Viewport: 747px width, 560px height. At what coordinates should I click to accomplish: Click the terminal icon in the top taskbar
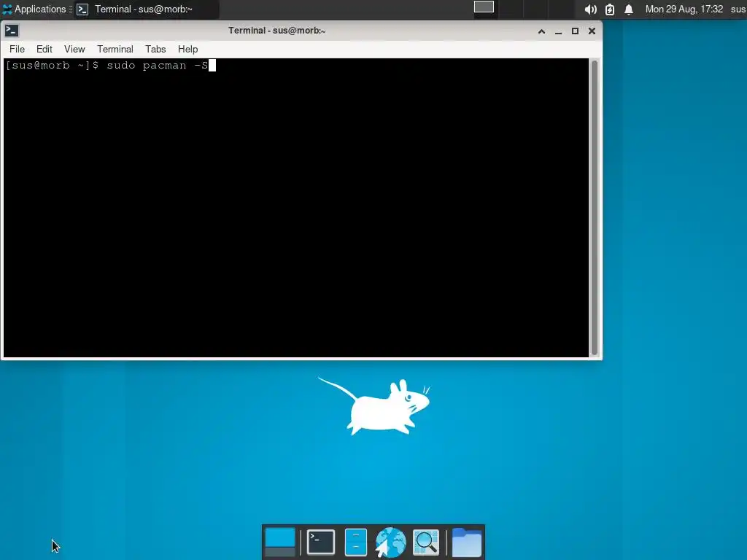(82, 9)
